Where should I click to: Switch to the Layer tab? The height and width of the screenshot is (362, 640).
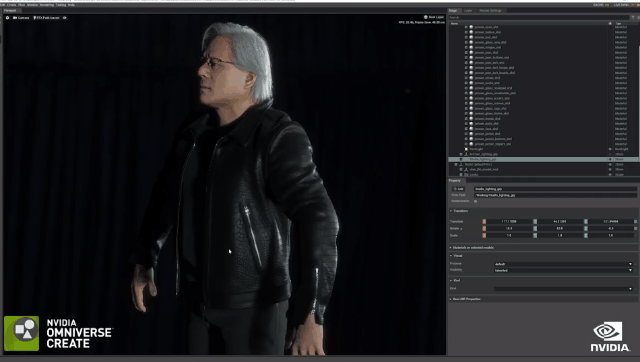(x=468, y=11)
